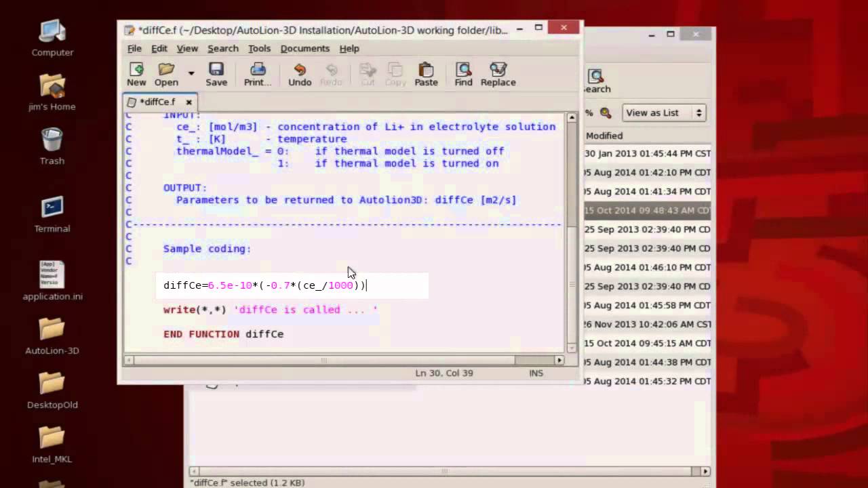The width and height of the screenshot is (868, 488).
Task: Click the New document toolbar icon
Action: pos(136,74)
